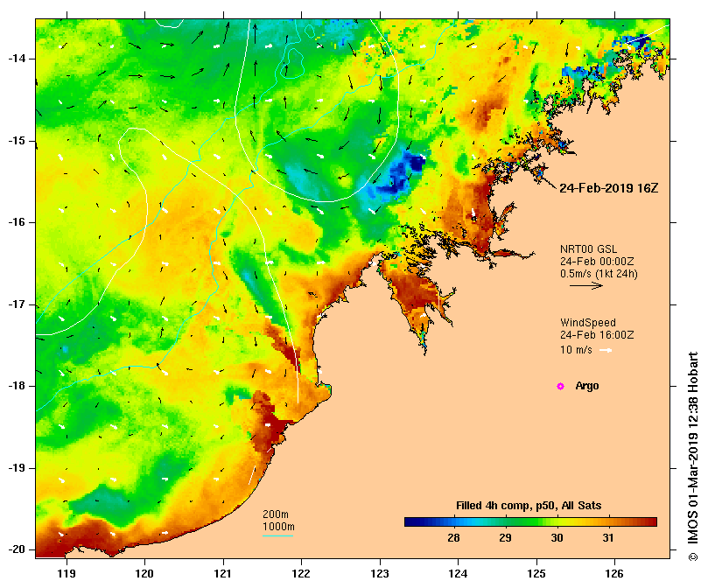708x588 pixels.
Task: Click the colorbar value '29'
Action: [505, 538]
